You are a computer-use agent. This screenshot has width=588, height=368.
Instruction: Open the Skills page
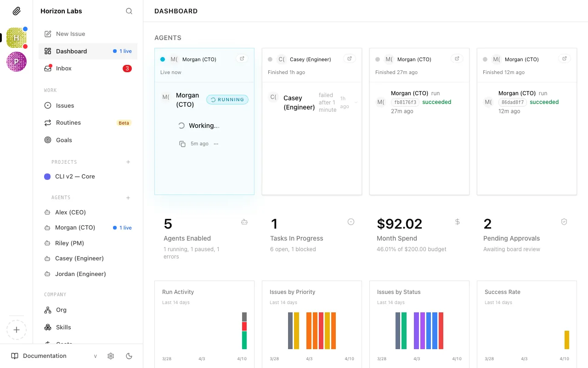[x=88, y=328]
